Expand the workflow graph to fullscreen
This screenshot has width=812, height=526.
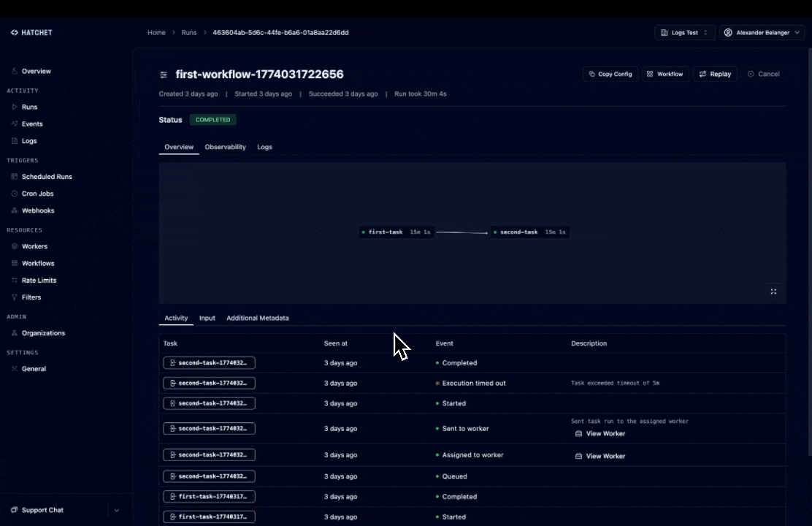coord(773,291)
